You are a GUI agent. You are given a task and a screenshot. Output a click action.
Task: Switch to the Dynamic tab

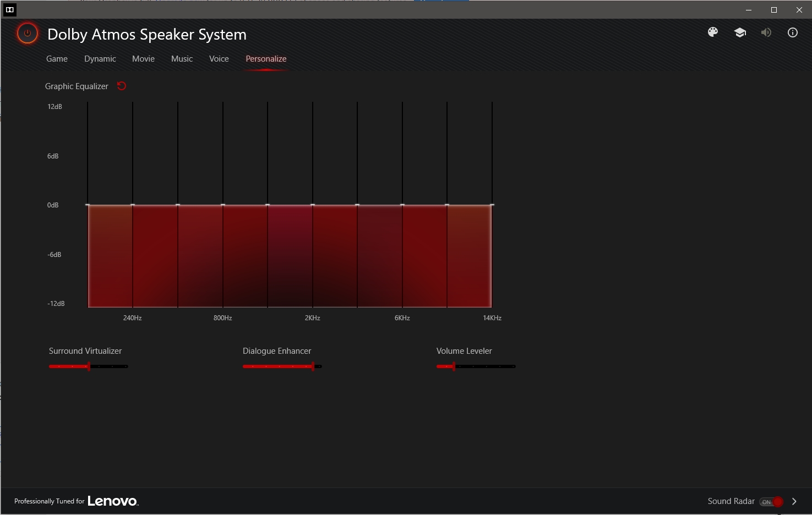pos(100,59)
